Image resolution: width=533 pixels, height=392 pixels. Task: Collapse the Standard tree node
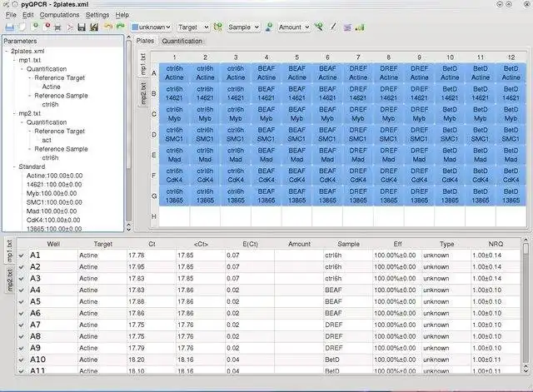(x=15, y=166)
